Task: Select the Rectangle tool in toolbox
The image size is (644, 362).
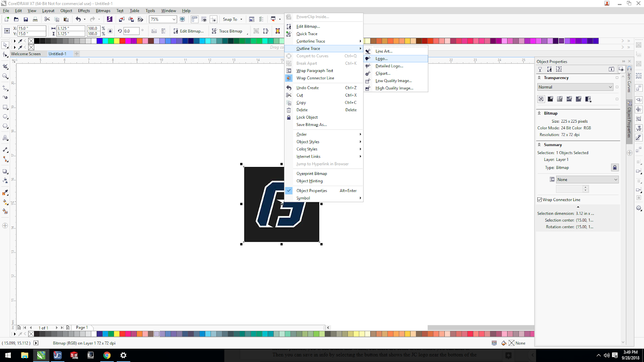Action: coord(5,107)
